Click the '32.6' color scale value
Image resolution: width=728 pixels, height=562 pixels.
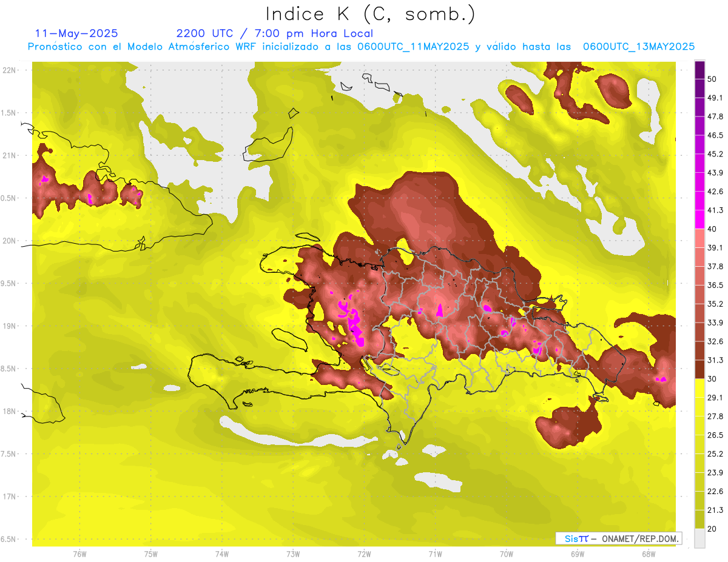[x=715, y=341]
